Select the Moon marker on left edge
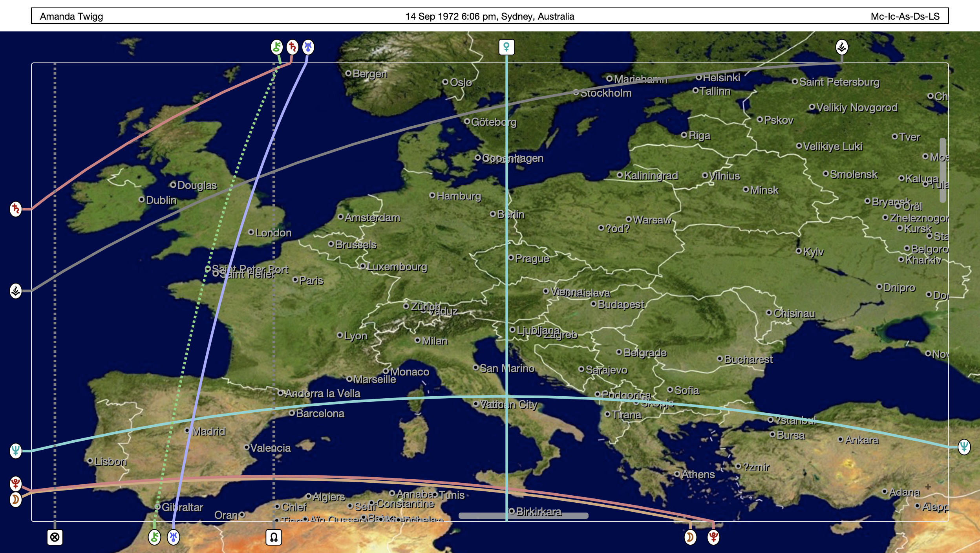 coord(16,500)
